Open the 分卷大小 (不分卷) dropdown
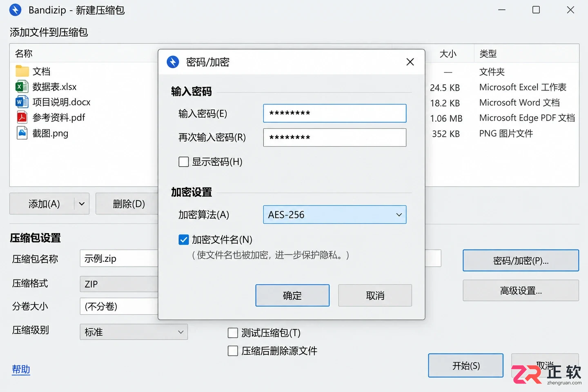Screen dimensions: 588x392 (119, 306)
